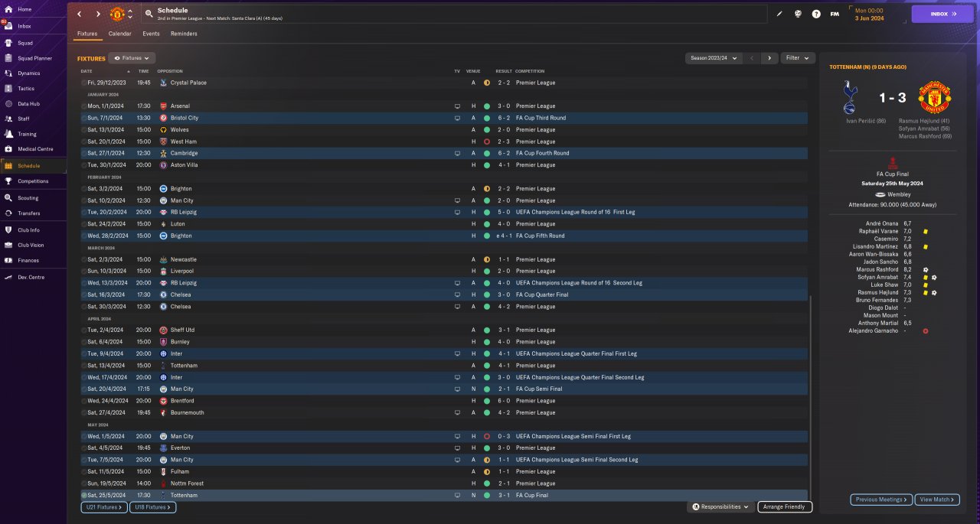
Task: Open the Tactics sidebar icon
Action: [x=8, y=89]
